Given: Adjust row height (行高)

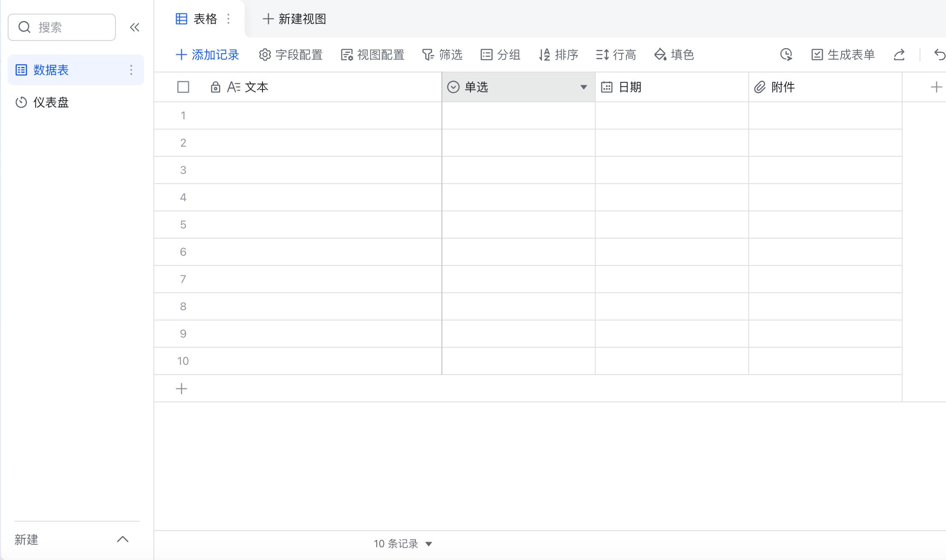Looking at the screenshot, I should click(616, 55).
